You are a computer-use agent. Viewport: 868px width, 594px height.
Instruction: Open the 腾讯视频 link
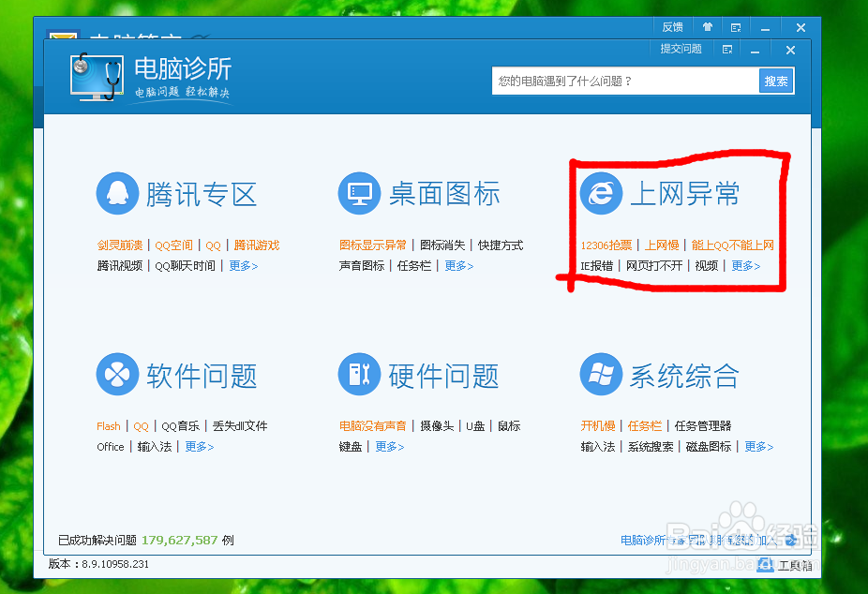(120, 266)
